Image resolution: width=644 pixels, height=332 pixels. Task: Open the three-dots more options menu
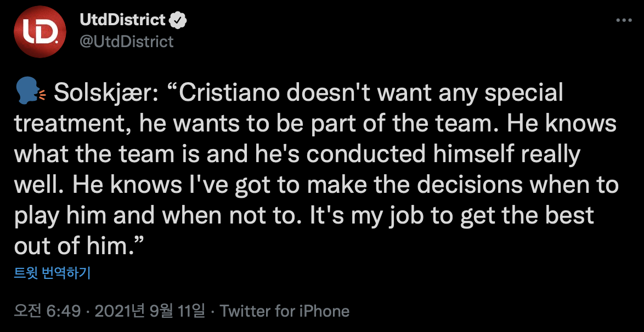coord(624,20)
